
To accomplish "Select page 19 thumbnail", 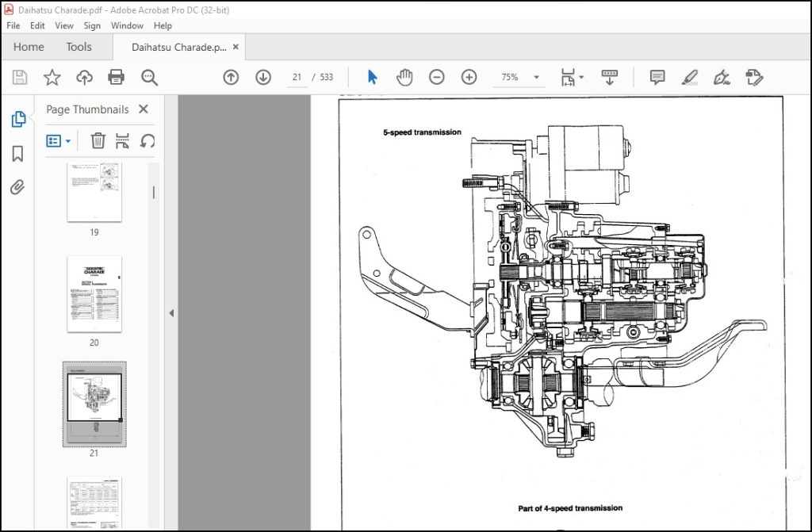I will (x=94, y=192).
